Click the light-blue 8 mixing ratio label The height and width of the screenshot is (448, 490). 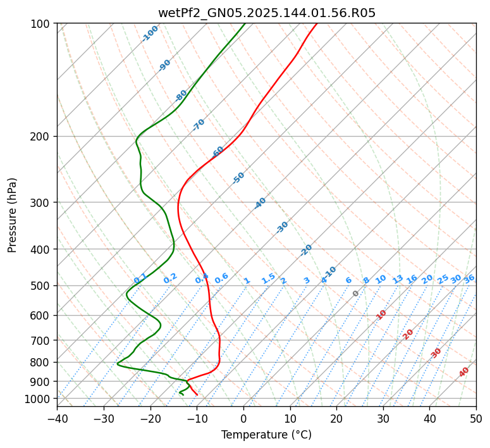tap(366, 280)
